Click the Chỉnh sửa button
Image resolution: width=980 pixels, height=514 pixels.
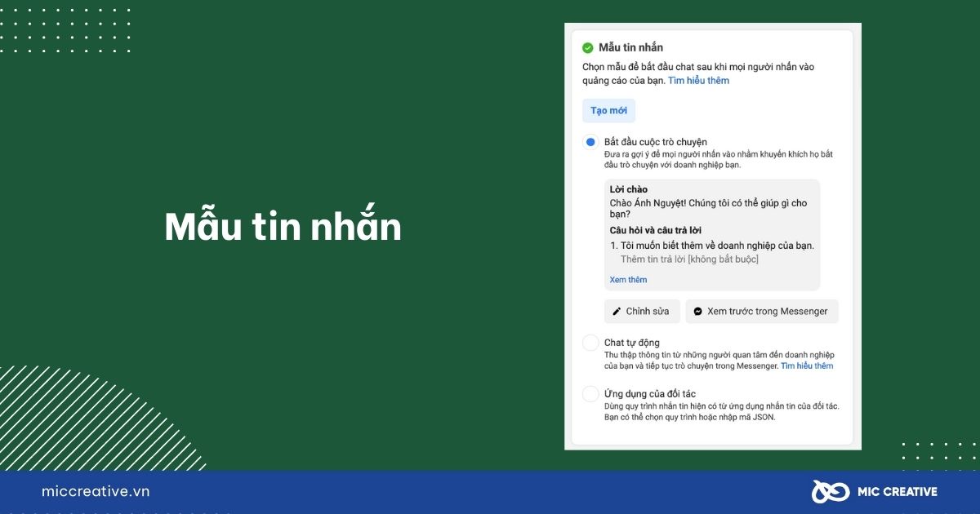click(642, 312)
